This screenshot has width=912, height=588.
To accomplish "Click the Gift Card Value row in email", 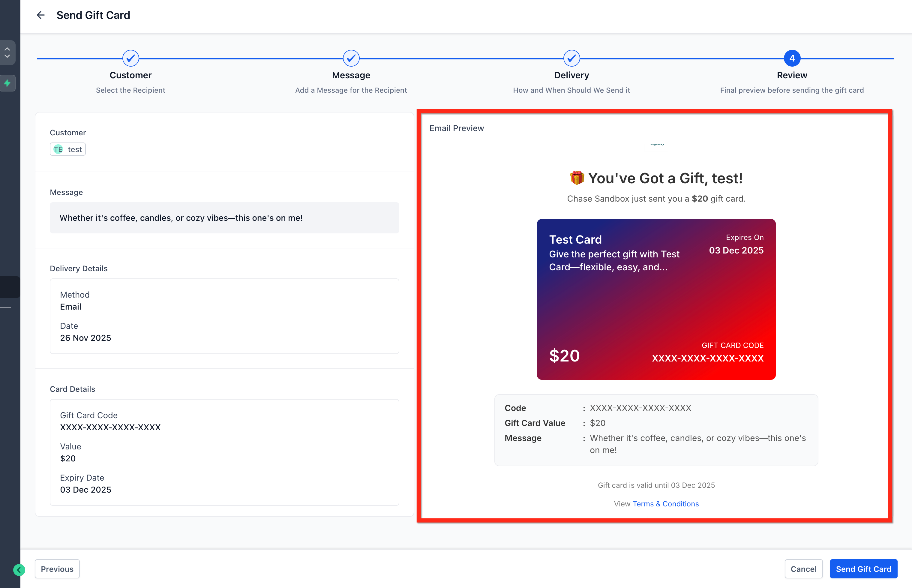I will click(656, 423).
